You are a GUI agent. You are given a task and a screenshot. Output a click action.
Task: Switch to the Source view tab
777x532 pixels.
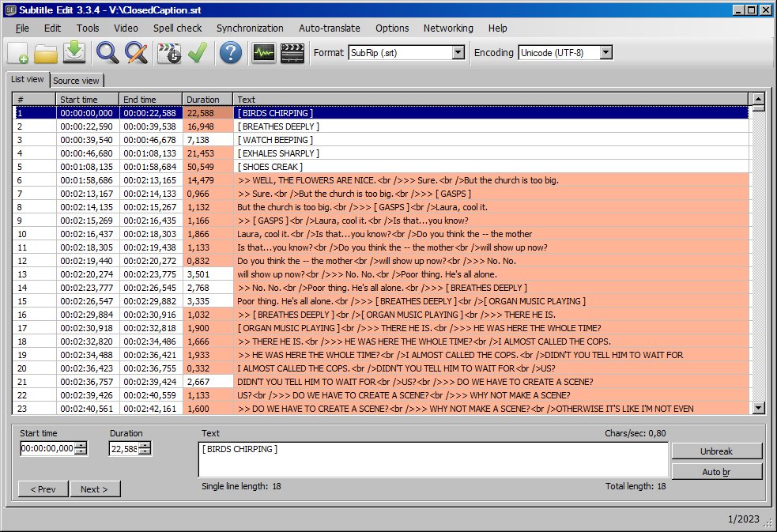(77, 81)
